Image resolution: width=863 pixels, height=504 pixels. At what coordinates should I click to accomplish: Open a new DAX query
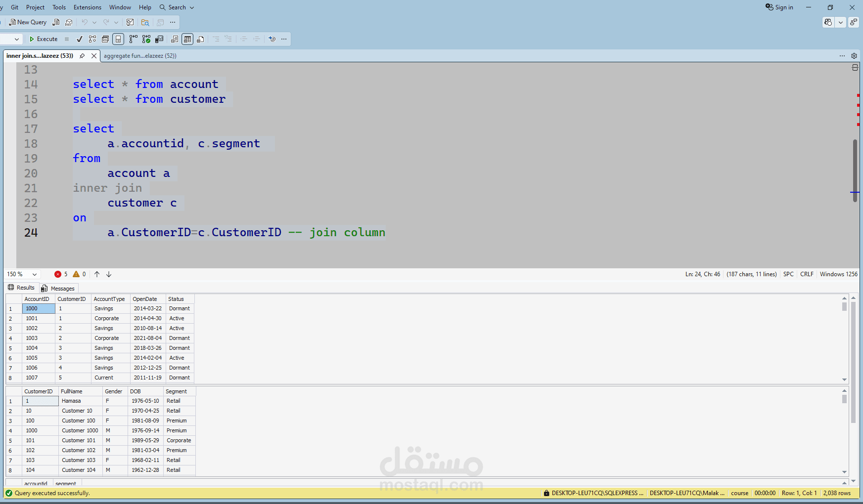click(x=69, y=22)
